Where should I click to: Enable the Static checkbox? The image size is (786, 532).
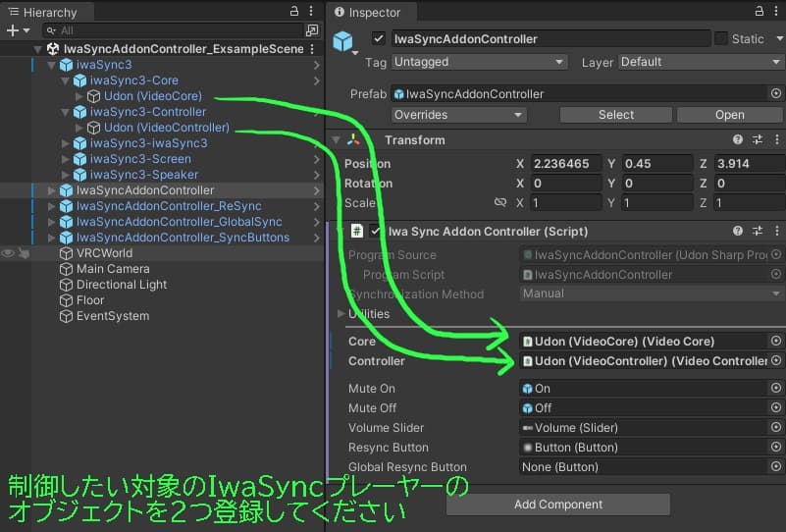[x=721, y=39]
